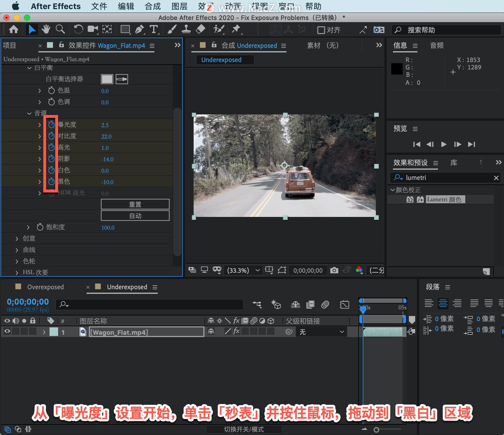This screenshot has height=435, width=504.
Task: Open composition mini-flowchart icon in timeline
Action: pos(257,305)
